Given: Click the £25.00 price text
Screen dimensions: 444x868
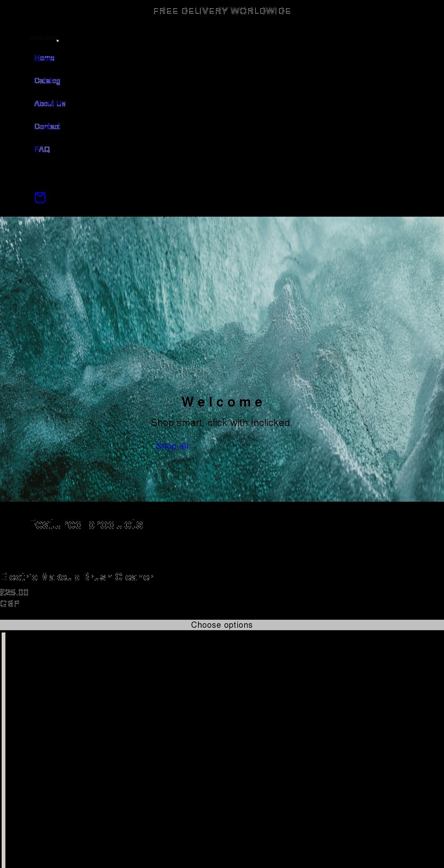Looking at the screenshot, I should [x=14, y=593].
